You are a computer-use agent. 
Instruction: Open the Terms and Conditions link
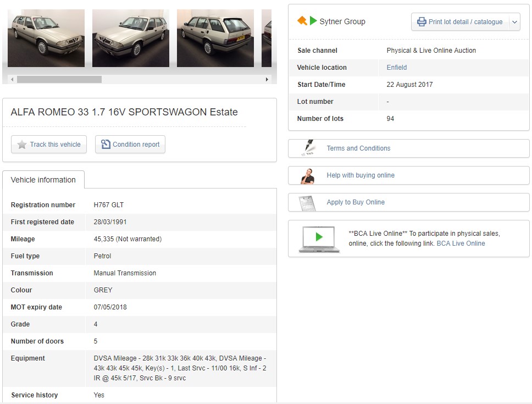pos(359,148)
